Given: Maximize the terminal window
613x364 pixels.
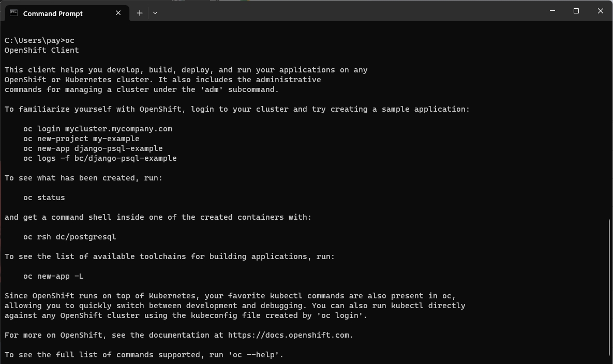Looking at the screenshot, I should point(576,11).
